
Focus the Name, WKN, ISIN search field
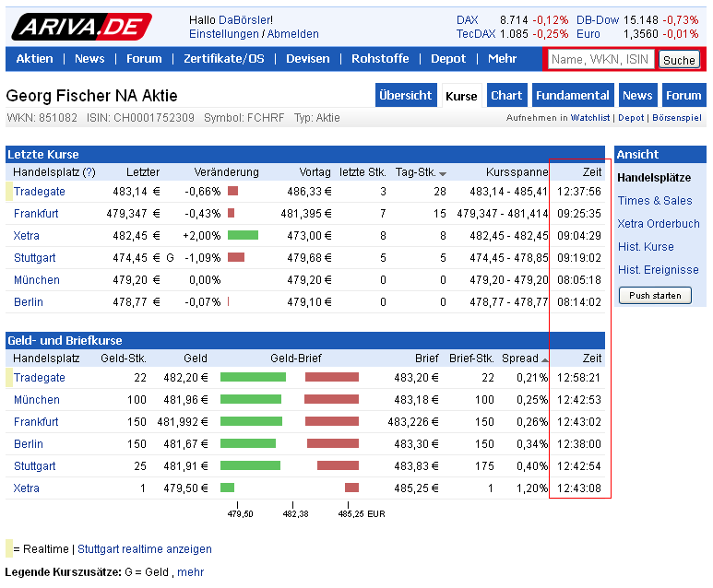coord(601,60)
